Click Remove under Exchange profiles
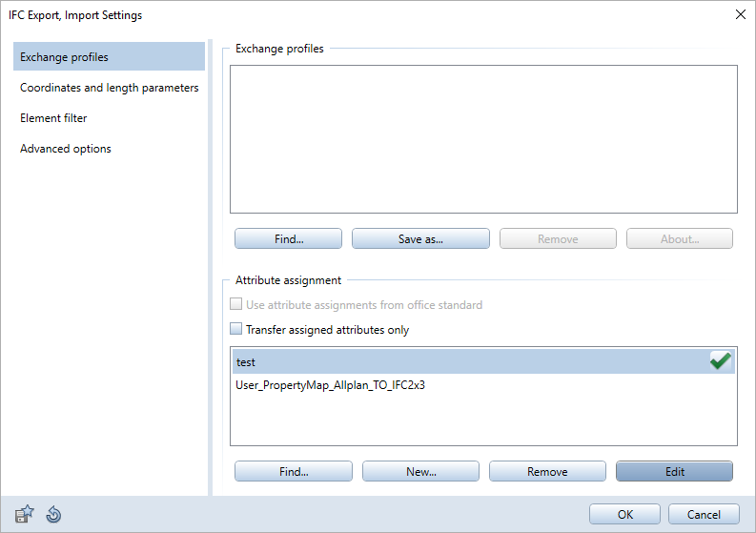 point(558,239)
